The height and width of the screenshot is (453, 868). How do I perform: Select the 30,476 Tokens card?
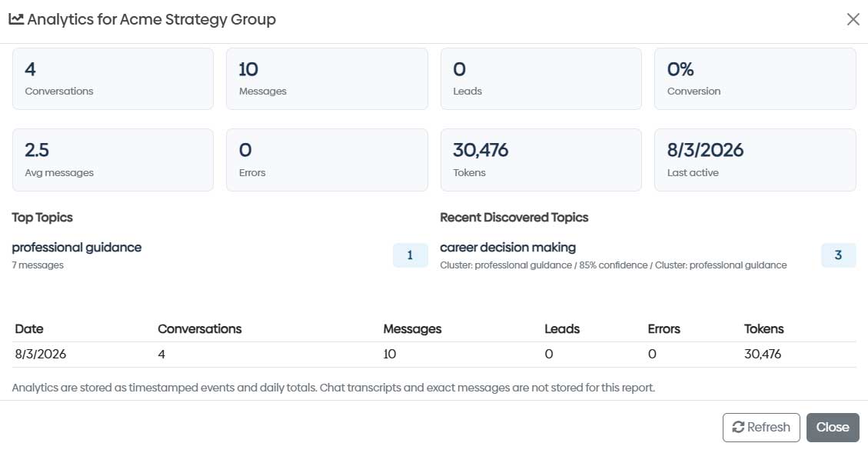[x=540, y=160]
